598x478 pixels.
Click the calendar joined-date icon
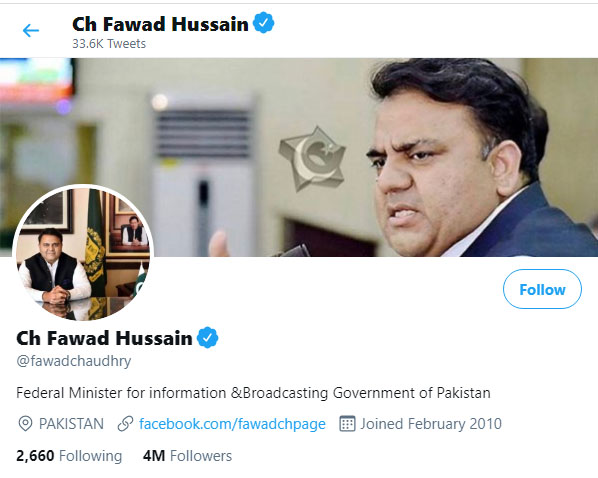point(347,424)
